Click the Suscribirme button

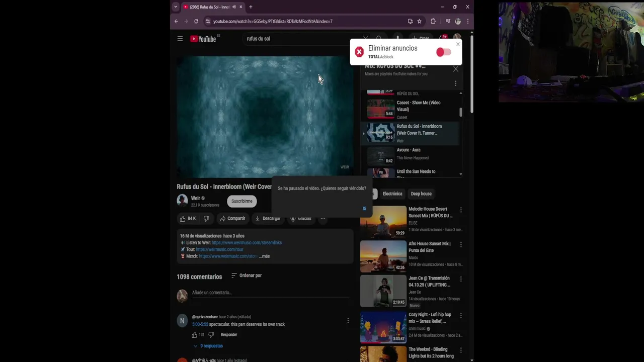click(x=242, y=201)
